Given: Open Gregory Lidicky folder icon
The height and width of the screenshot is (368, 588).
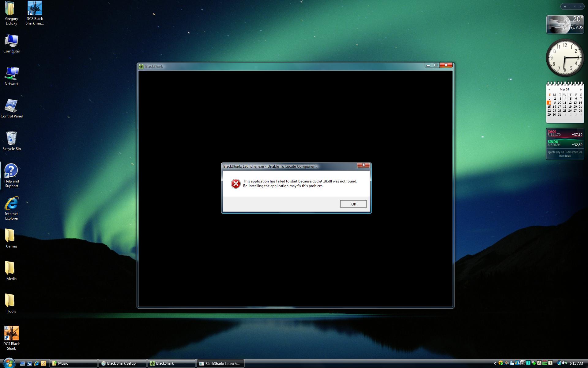Looking at the screenshot, I should pyautogui.click(x=11, y=13).
